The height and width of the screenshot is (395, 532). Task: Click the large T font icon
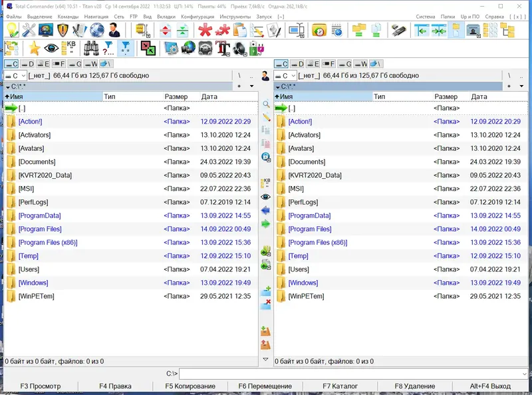tap(223, 49)
